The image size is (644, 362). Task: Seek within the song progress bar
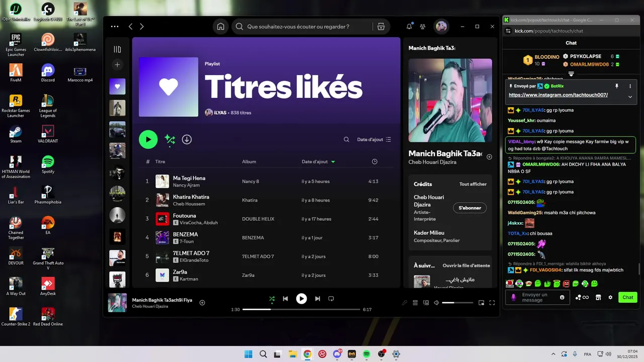pyautogui.click(x=301, y=309)
